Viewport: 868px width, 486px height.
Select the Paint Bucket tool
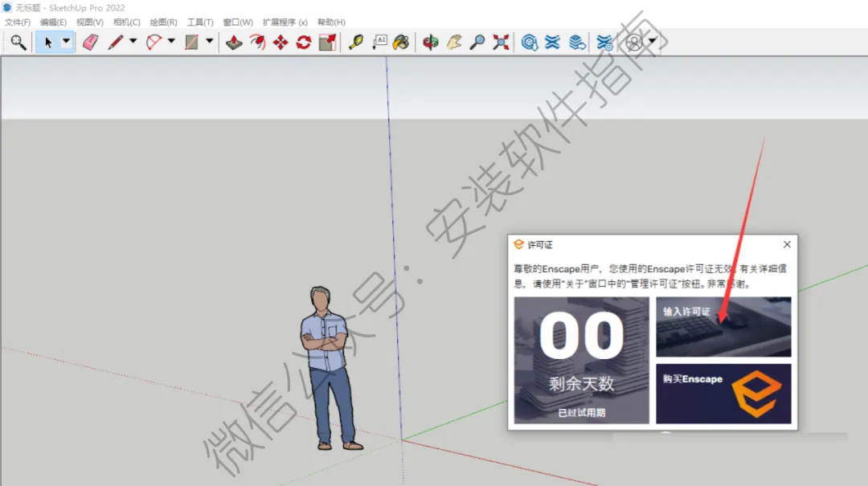(401, 43)
